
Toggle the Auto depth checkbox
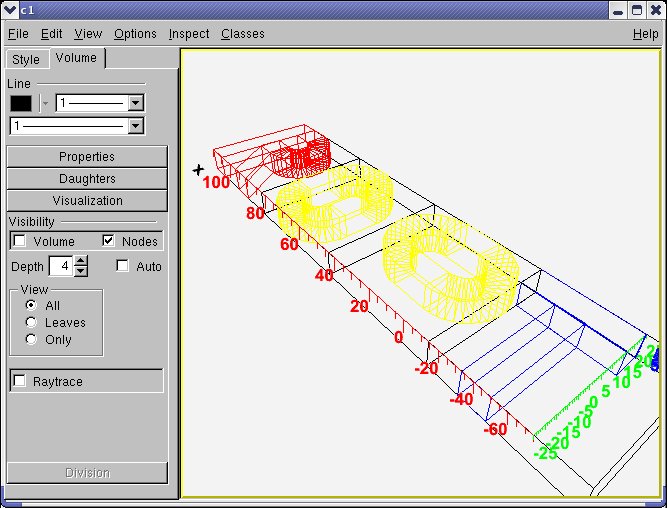click(122, 267)
